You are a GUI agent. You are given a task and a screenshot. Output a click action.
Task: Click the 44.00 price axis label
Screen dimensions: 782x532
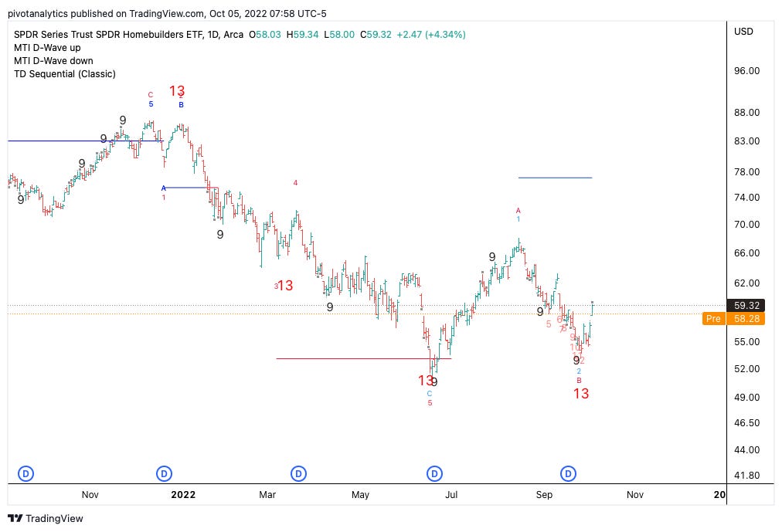[x=746, y=450]
